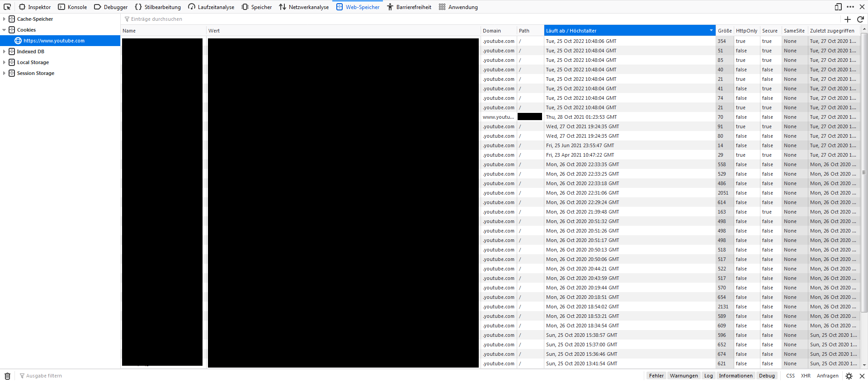Select row expiring Fri, 25 Jun 2021 23:55:47
The height and width of the screenshot is (382, 868).
pyautogui.click(x=490, y=145)
